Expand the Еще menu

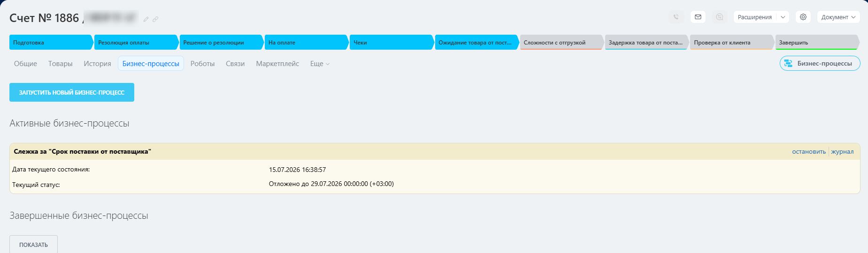coord(320,64)
